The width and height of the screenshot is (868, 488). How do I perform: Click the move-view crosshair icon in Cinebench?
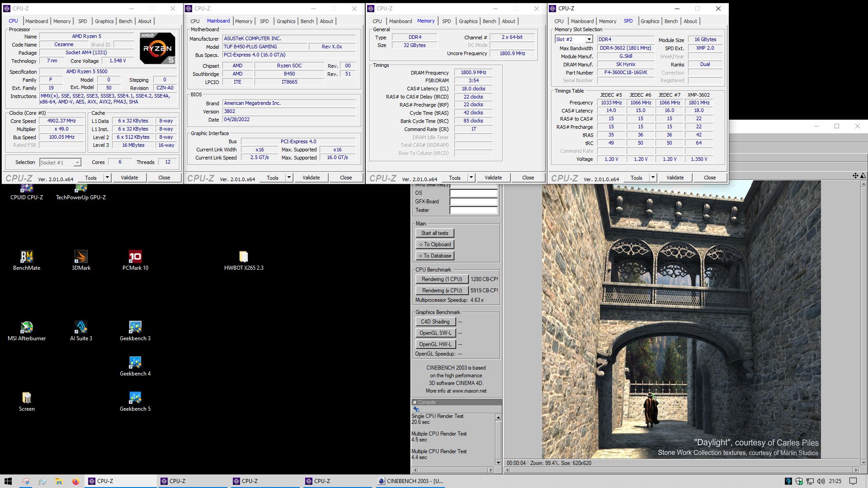click(x=855, y=176)
